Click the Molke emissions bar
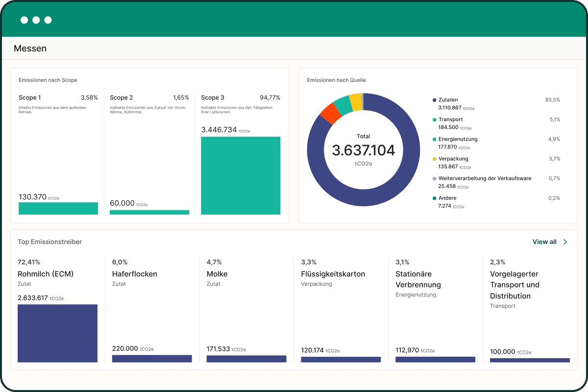Viewport: 588px width, 392px height. pos(246,359)
